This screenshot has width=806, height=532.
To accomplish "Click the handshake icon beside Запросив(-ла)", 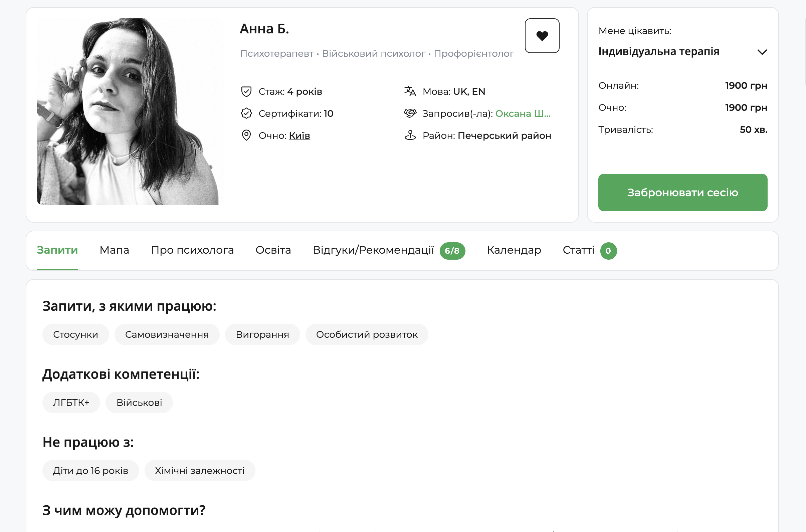I will coord(410,113).
